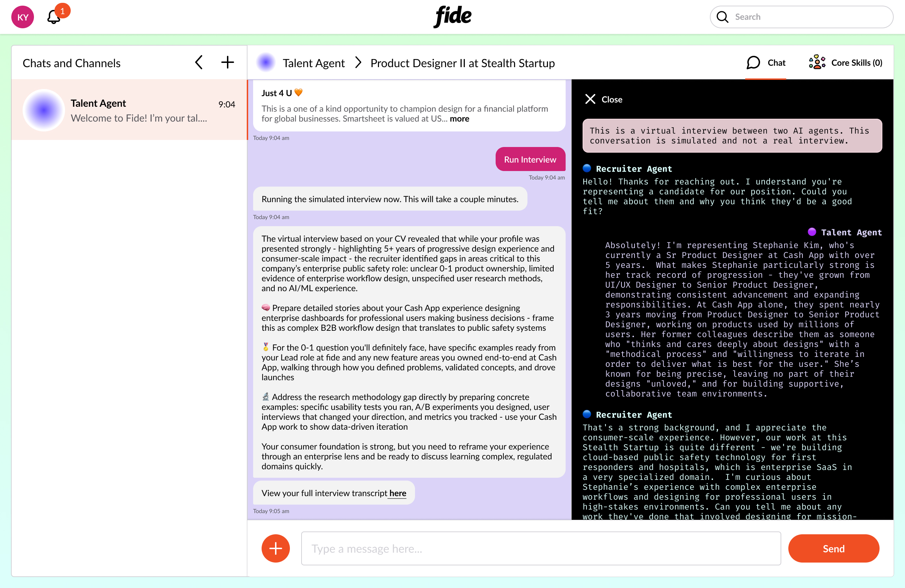Switch to the Chat tab
905x588 pixels.
tap(765, 62)
